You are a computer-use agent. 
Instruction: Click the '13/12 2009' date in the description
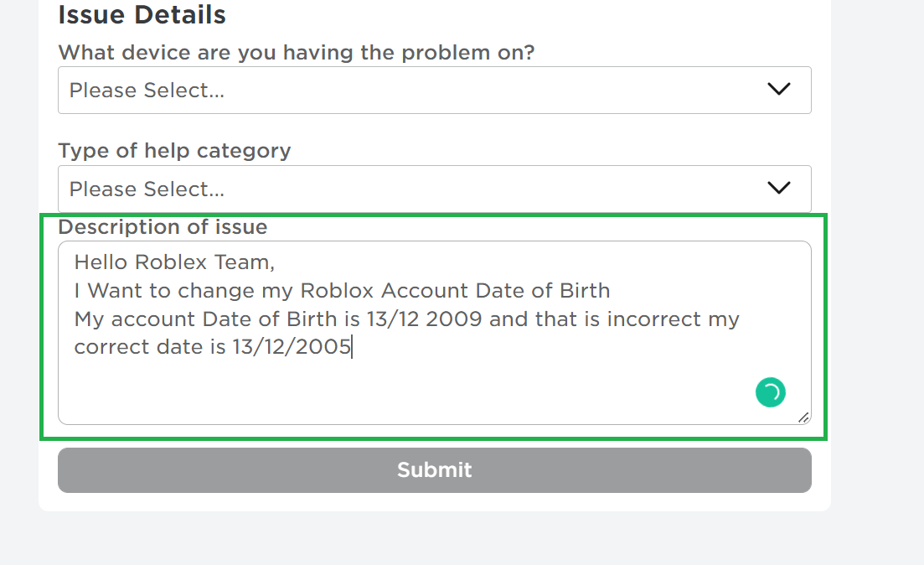pos(424,319)
